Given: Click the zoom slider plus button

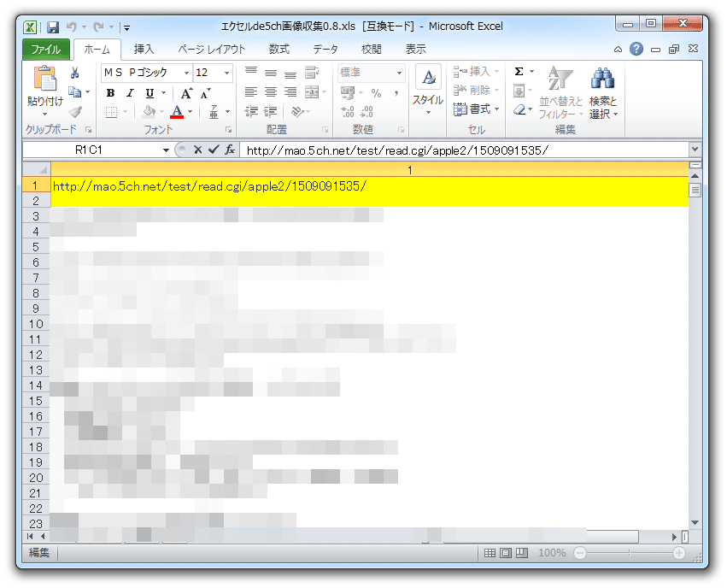Looking at the screenshot, I should pyautogui.click(x=679, y=553).
